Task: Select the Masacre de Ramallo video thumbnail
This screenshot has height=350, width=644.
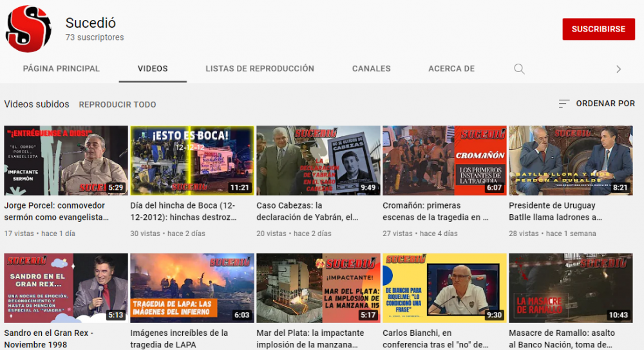Action: pos(571,288)
